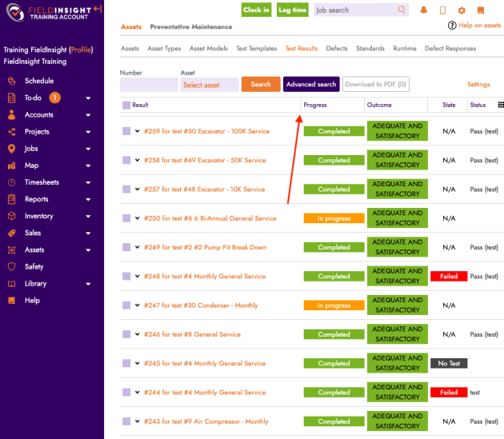The image size is (504, 439).
Task: Switch to the Defects tab
Action: click(x=337, y=49)
